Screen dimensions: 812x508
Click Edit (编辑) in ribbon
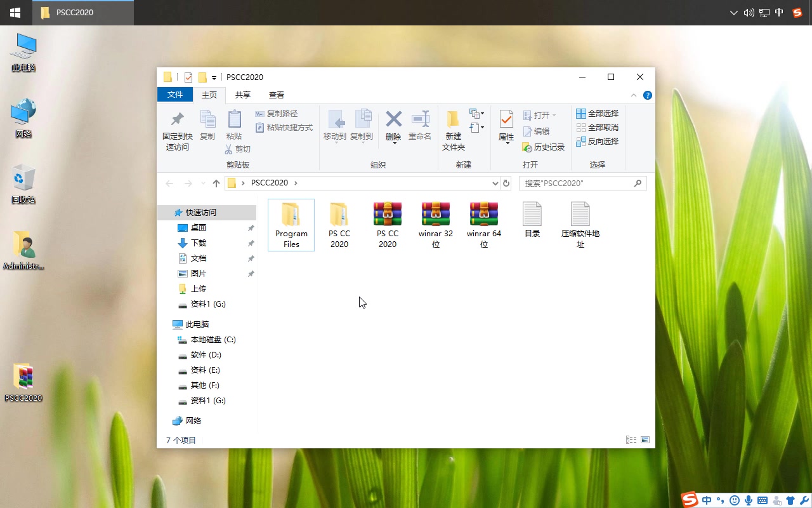pos(536,131)
